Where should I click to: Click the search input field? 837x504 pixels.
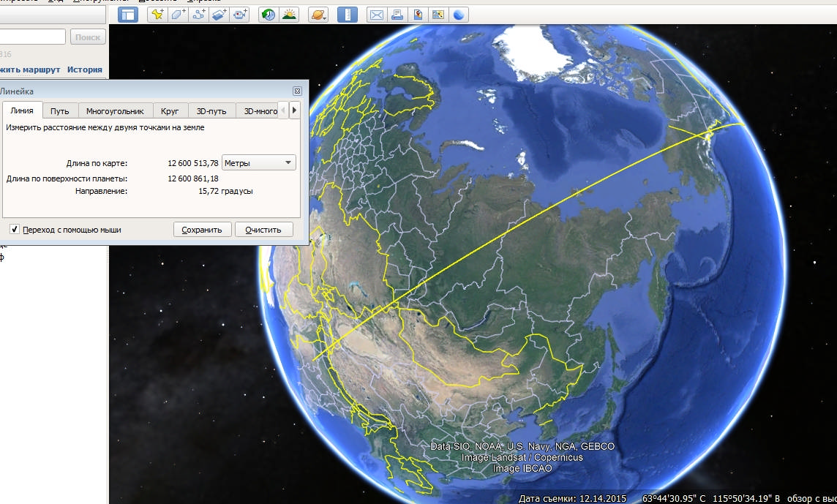tap(32, 37)
